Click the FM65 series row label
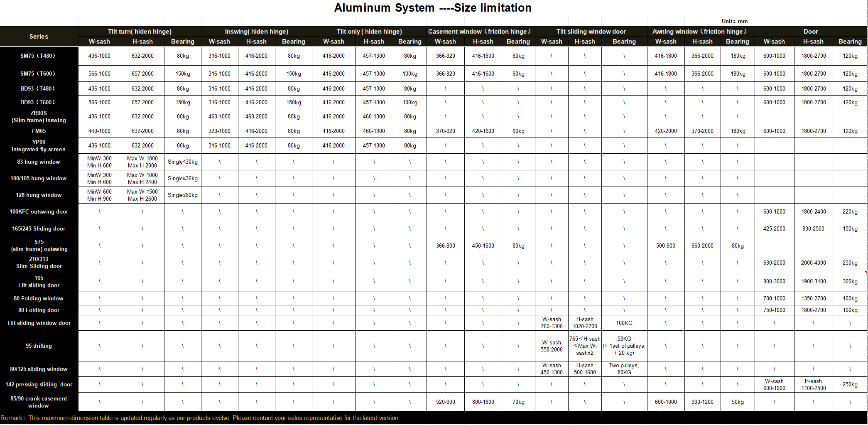Viewport: 868px width, 425px height. click(39, 131)
